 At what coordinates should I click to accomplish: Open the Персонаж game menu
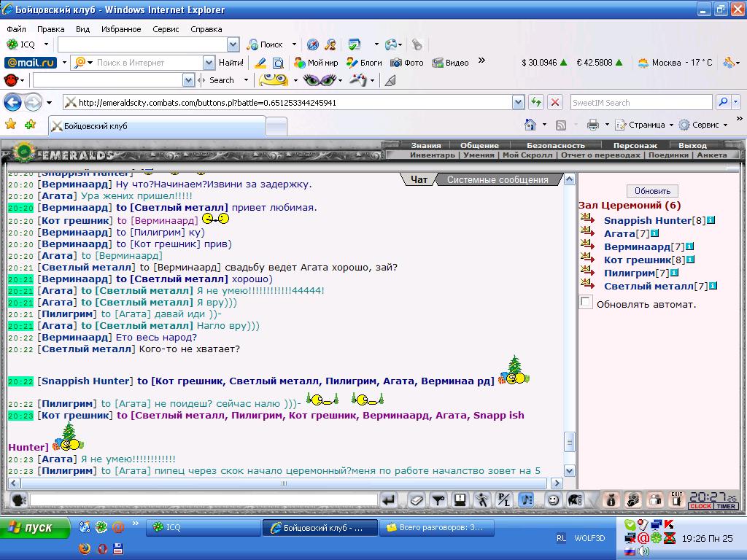(x=635, y=145)
